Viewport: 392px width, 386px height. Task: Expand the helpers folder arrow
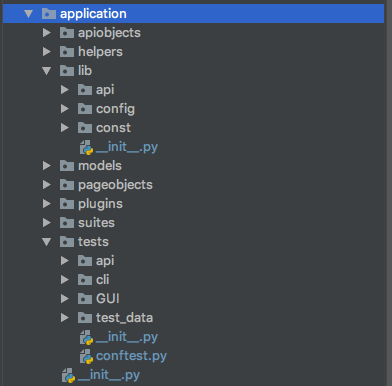47,52
